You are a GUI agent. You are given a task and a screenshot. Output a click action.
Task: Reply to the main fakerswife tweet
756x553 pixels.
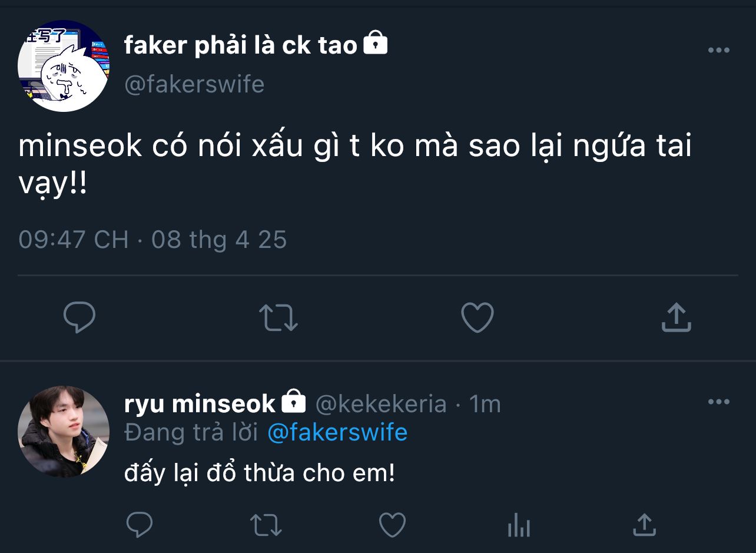pos(79,318)
